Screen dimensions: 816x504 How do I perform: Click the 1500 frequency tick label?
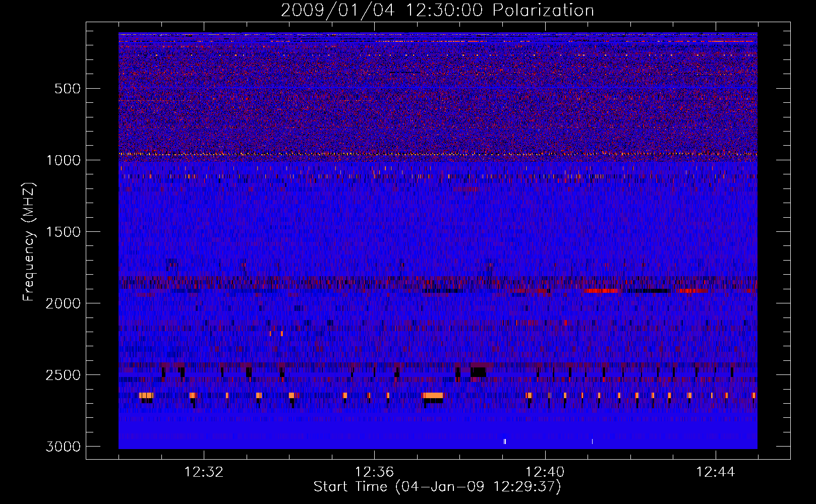pos(63,232)
